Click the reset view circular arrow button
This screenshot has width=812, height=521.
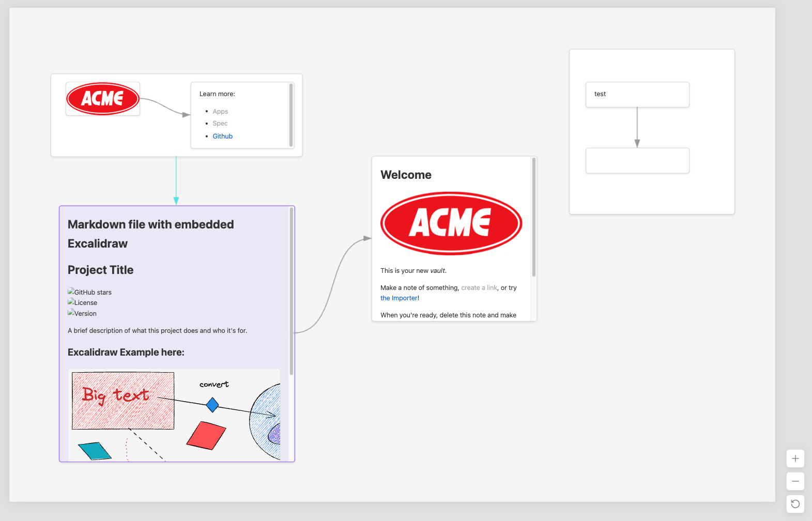795,504
